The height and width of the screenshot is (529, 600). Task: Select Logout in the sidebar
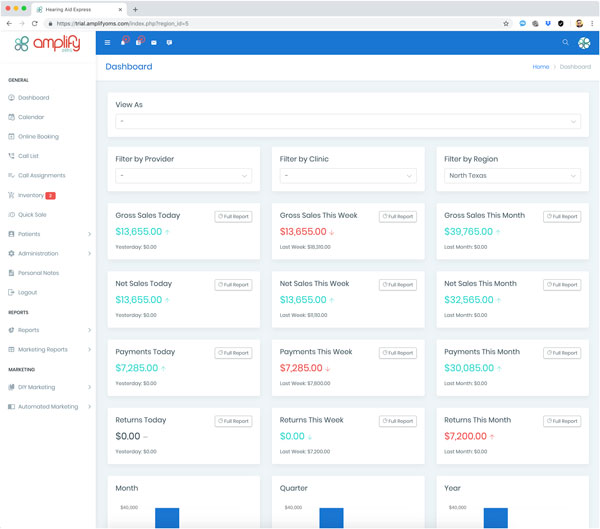28,292
